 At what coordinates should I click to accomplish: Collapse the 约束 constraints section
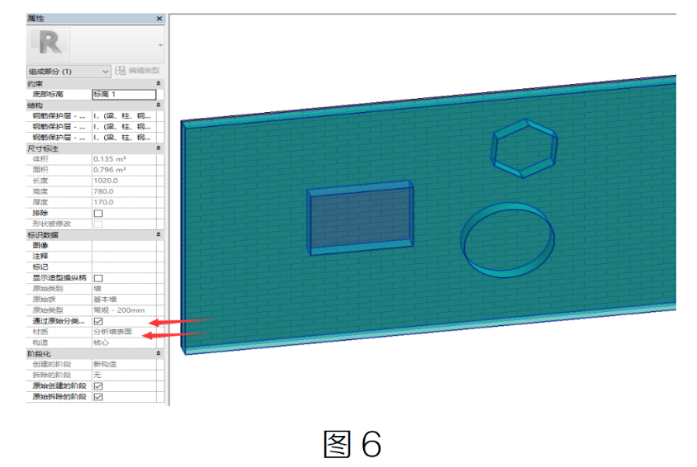point(158,84)
